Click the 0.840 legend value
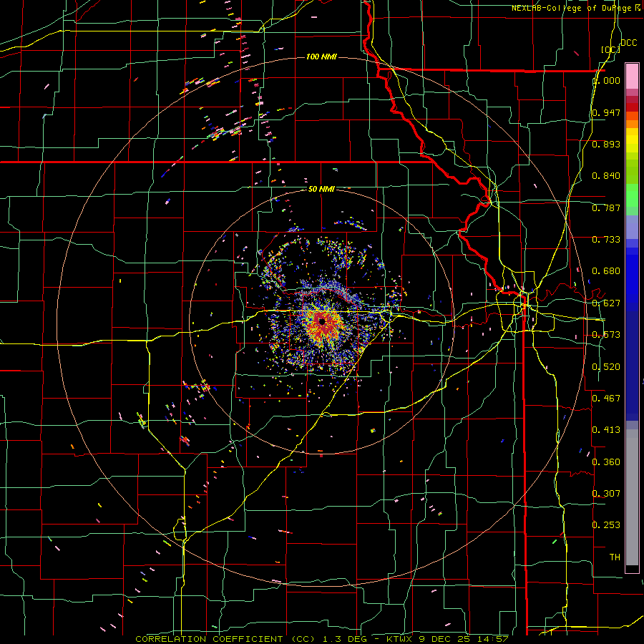This screenshot has height=644, width=644. coord(607,176)
